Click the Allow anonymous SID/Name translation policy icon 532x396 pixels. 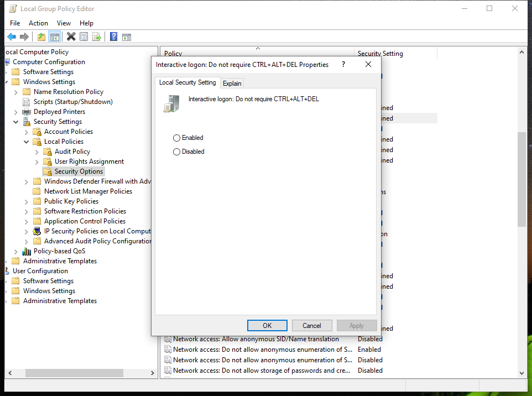coord(168,339)
